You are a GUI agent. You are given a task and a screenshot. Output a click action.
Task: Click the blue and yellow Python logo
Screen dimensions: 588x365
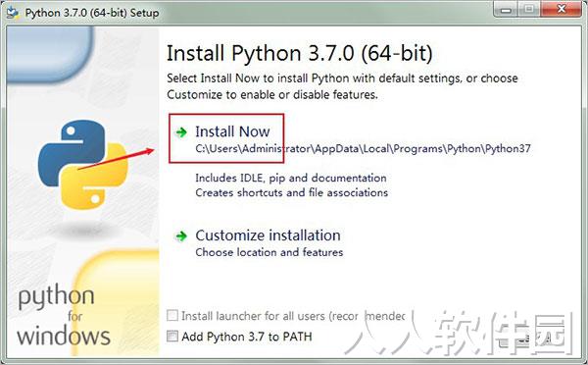coord(83,164)
